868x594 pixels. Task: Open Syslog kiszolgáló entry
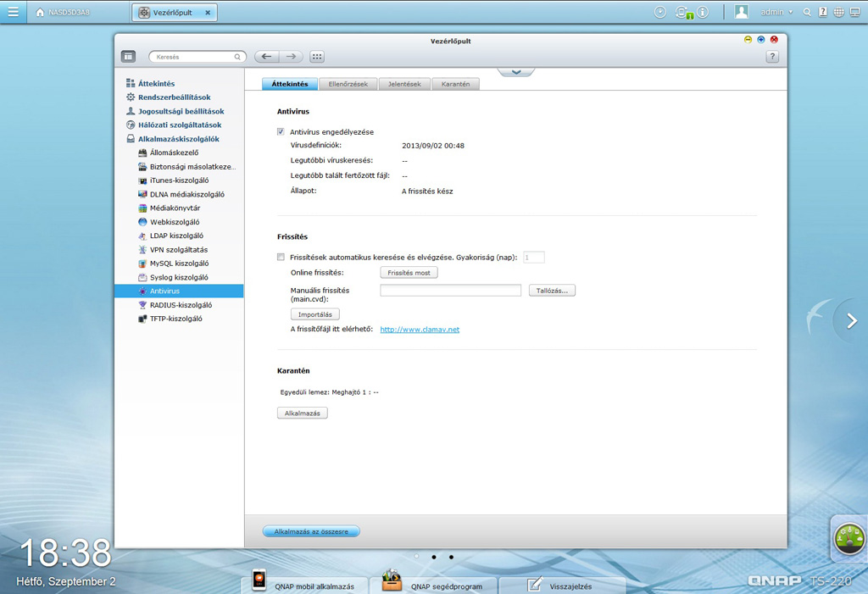click(x=173, y=277)
